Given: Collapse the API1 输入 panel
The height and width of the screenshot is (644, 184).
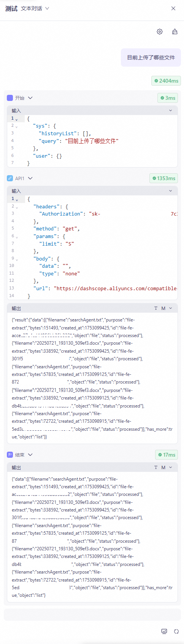Looking at the screenshot, I should click(x=170, y=191).
